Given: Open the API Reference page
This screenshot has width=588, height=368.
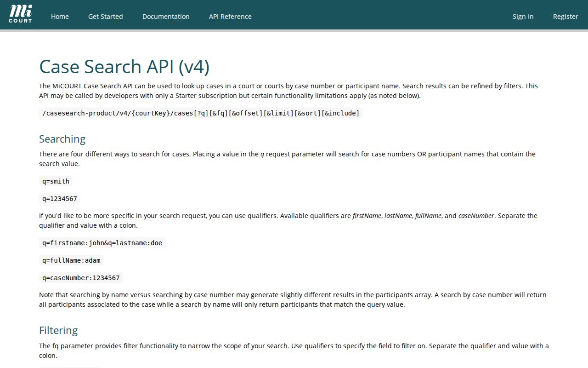Looking at the screenshot, I should (230, 17).
